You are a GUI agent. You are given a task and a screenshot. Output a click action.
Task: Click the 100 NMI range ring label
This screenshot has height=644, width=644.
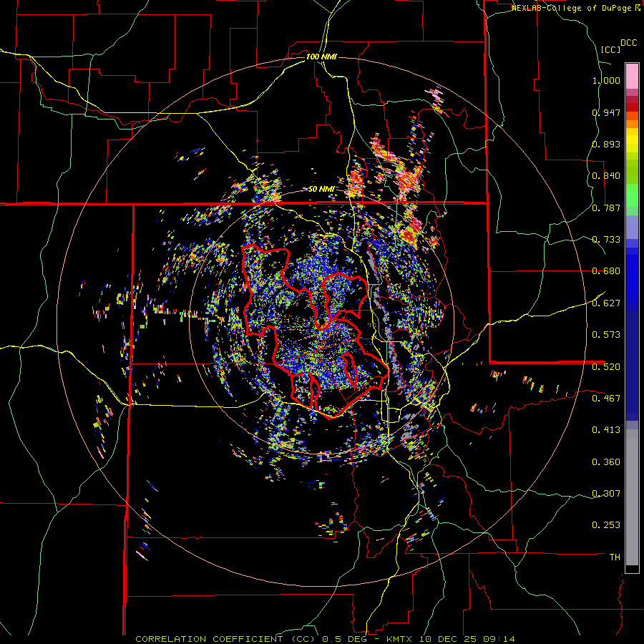pos(321,57)
